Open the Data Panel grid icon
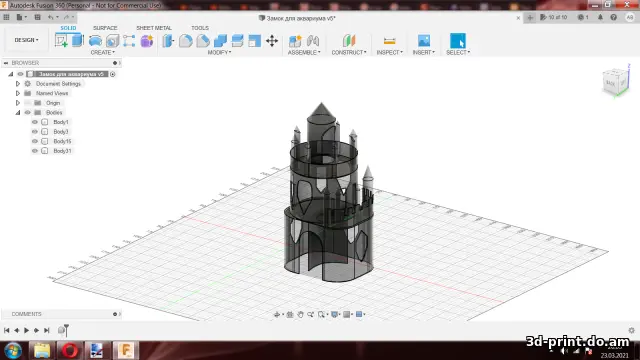 pos(6,17)
